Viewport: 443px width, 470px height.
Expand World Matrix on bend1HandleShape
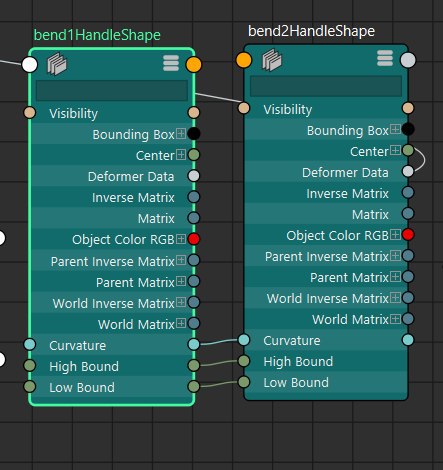(x=181, y=323)
